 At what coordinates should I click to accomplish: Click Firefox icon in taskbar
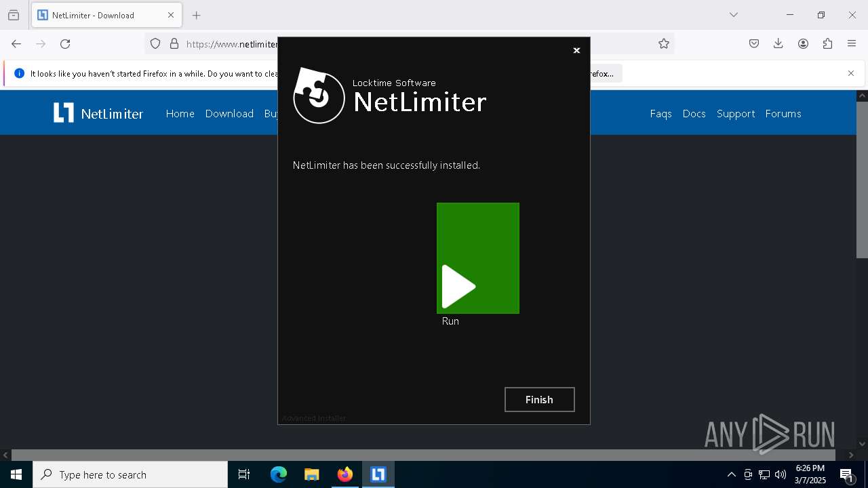[345, 474]
